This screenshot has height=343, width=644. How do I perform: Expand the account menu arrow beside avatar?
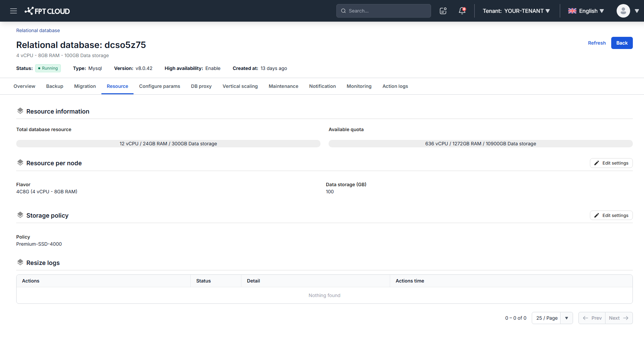tap(637, 11)
